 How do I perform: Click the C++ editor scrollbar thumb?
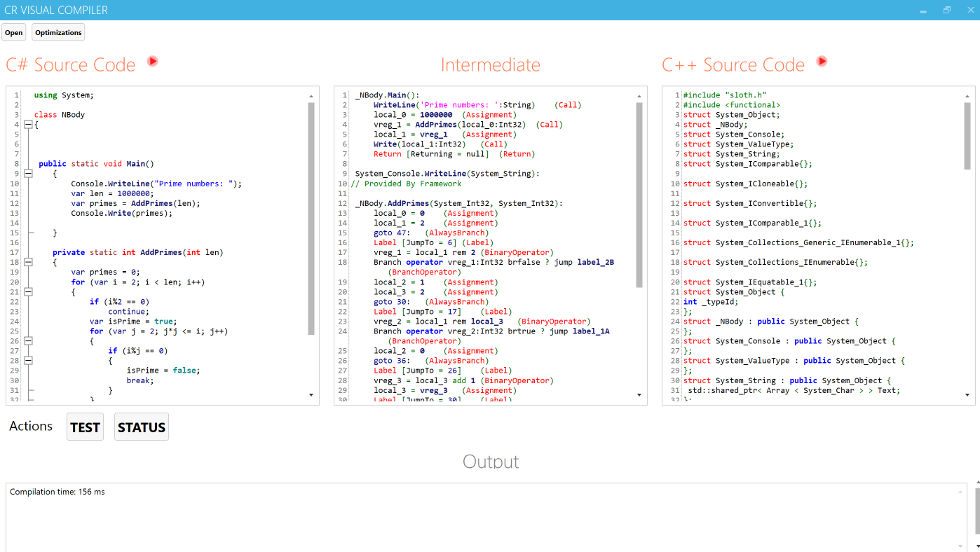coord(967,136)
